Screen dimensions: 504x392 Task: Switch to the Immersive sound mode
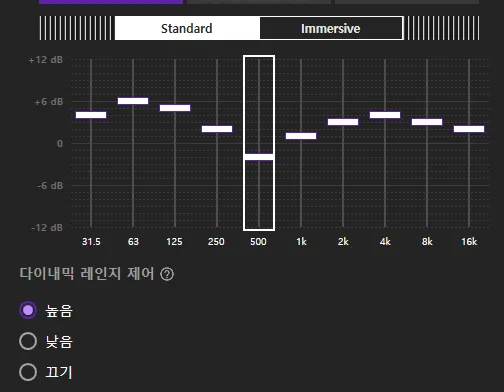331,28
